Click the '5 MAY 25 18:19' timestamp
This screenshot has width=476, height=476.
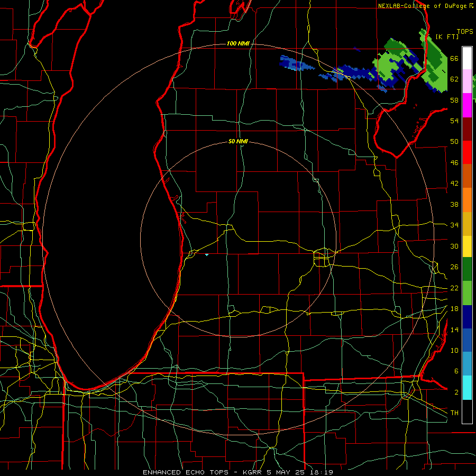pos(300,472)
